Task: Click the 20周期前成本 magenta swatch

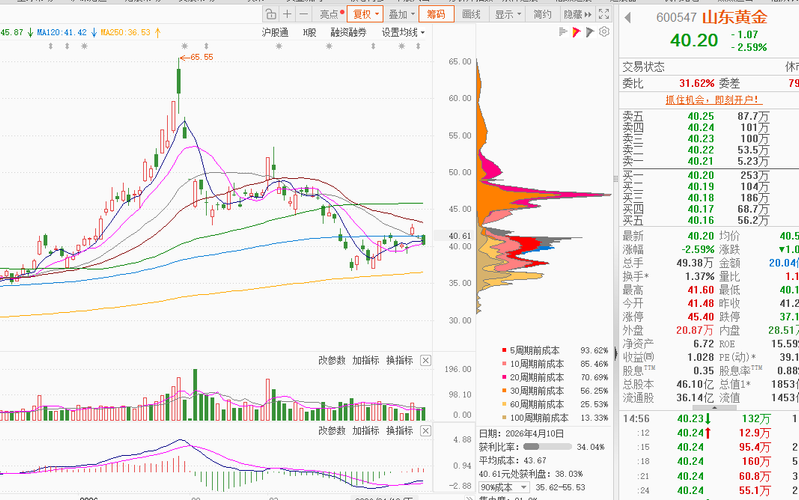Action: point(504,377)
